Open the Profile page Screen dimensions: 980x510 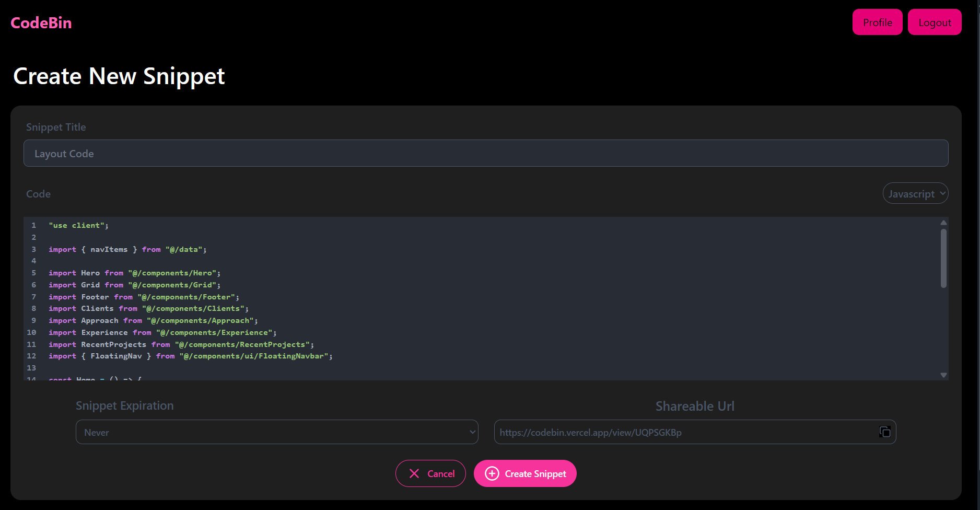pos(877,22)
